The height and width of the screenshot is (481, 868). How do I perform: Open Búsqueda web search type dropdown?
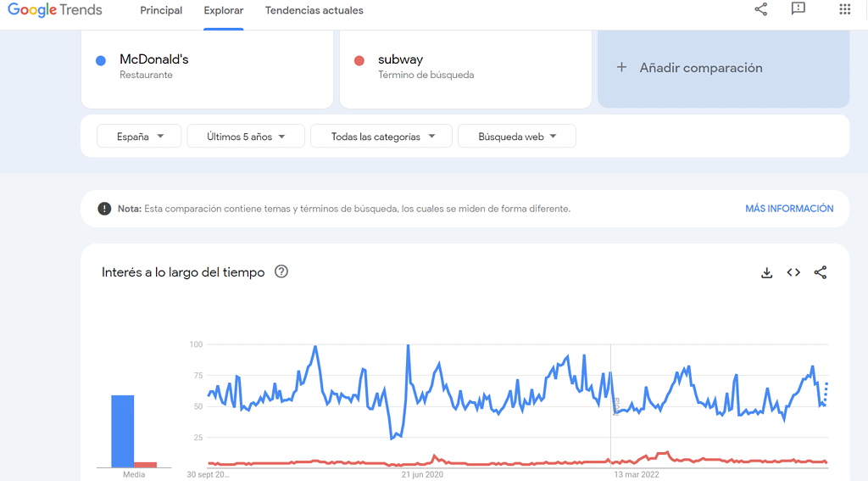tap(517, 137)
